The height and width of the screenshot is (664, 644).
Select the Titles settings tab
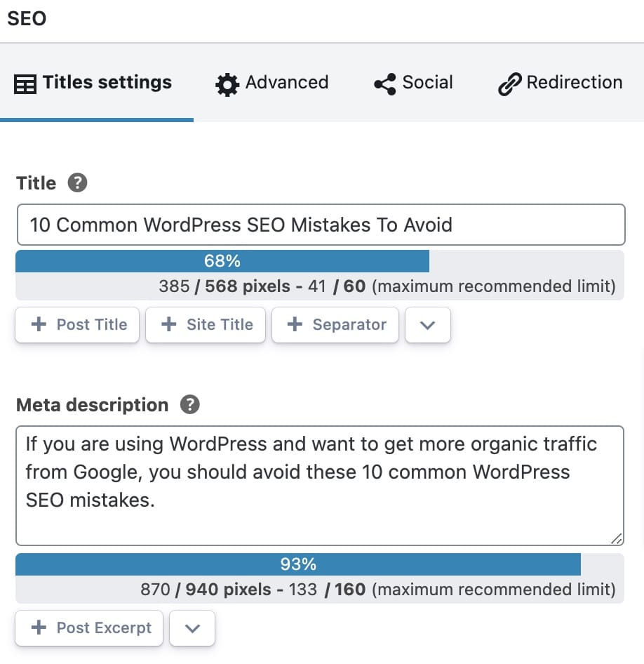pyautogui.click(x=93, y=83)
